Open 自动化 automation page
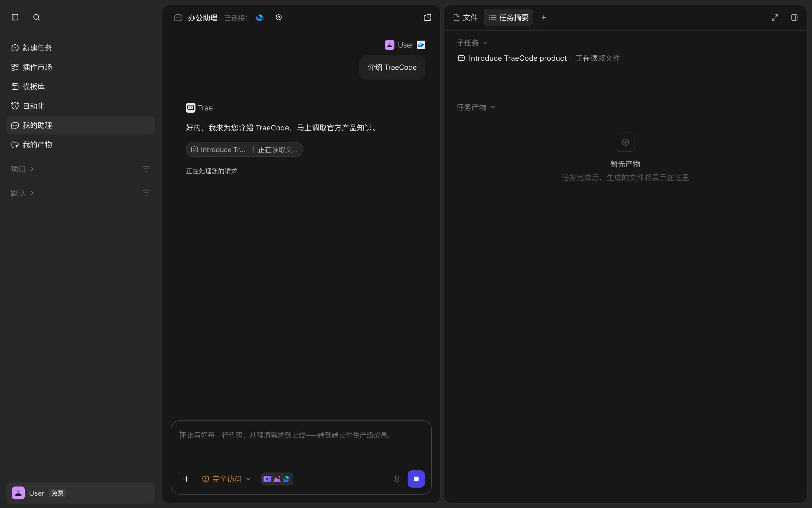Viewport: 812px width, 508px height. pyautogui.click(x=80, y=106)
